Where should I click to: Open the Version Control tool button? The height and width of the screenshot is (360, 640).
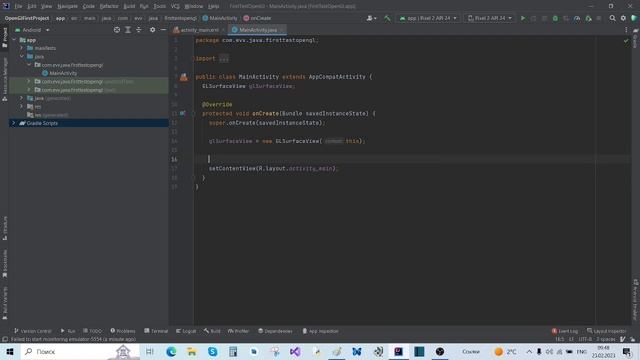pyautogui.click(x=32, y=331)
